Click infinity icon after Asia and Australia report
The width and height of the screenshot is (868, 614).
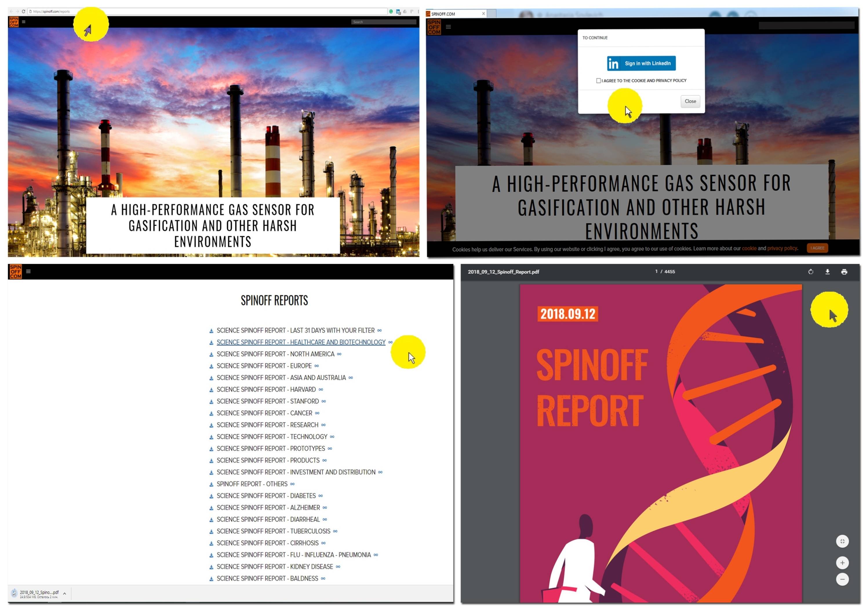tap(351, 378)
